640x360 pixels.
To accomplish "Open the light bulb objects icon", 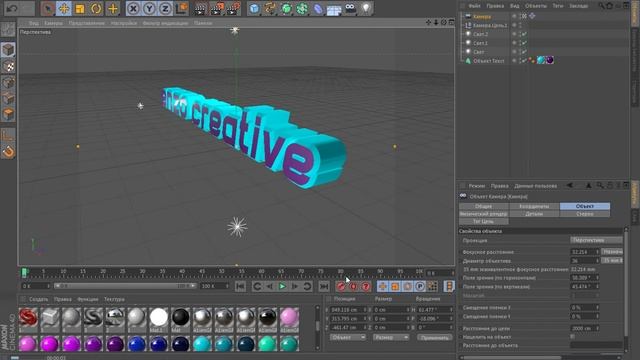I will pyautogui.click(x=366, y=9).
